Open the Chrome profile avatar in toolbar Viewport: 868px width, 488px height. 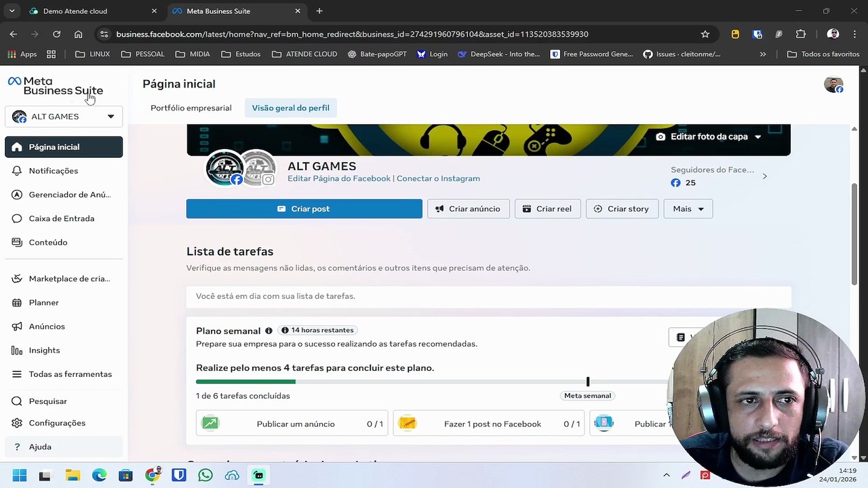click(x=833, y=34)
